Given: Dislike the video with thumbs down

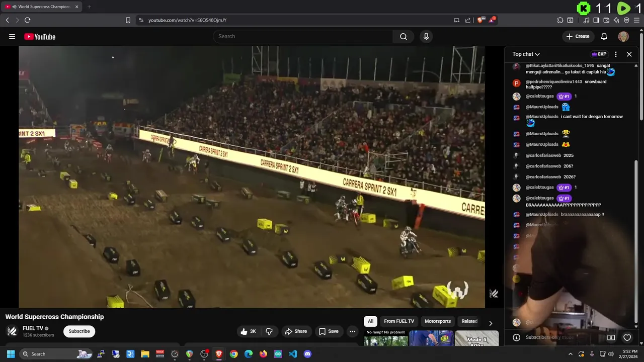Looking at the screenshot, I should (269, 331).
